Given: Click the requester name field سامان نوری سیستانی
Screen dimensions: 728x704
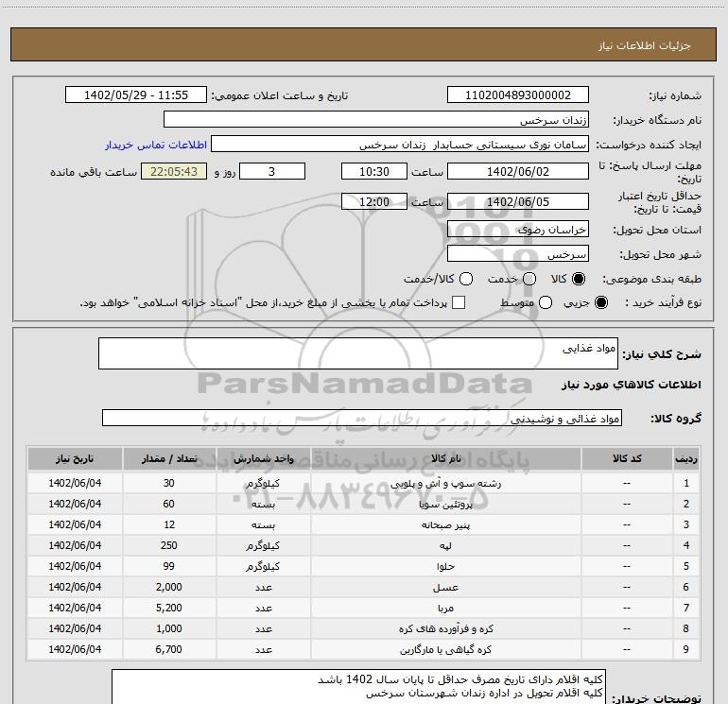Looking at the screenshot, I should coord(400,145).
